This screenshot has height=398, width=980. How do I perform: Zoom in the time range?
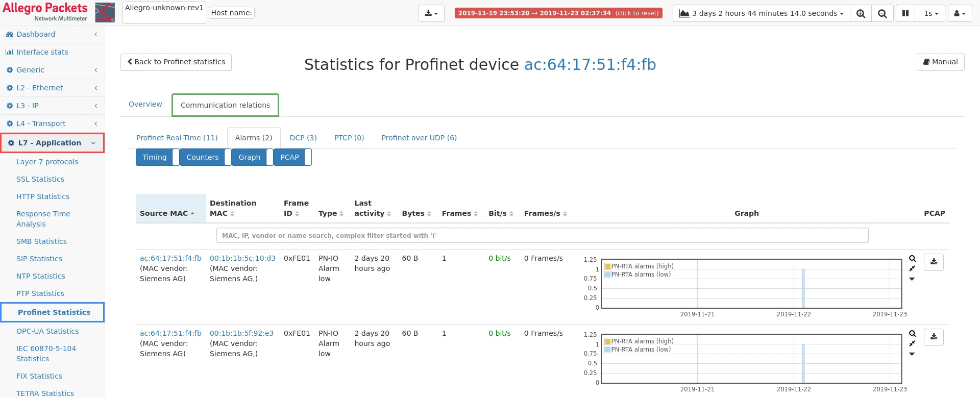pyautogui.click(x=861, y=13)
